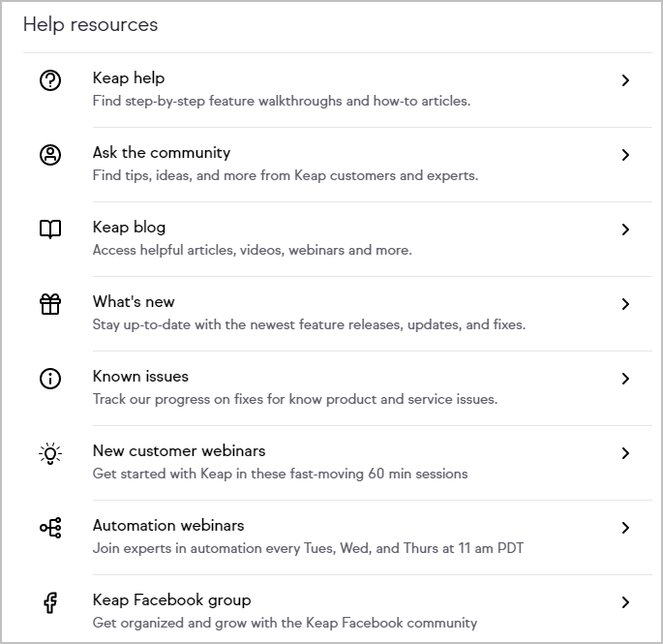Select the chevron beside Known issues
The image size is (663, 644).
pyautogui.click(x=625, y=379)
